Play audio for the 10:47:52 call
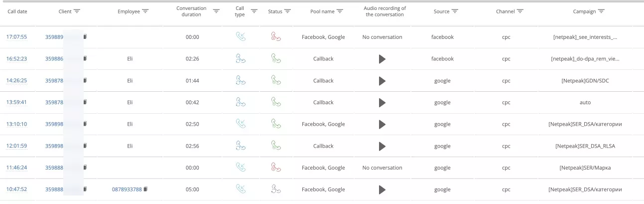 click(382, 190)
